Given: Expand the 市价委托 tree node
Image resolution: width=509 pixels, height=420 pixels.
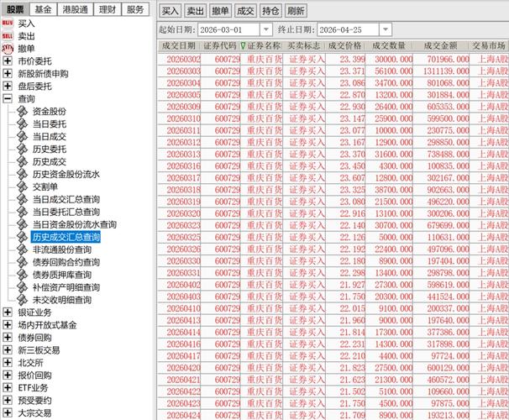Looking at the screenshot, I should click(x=8, y=60).
